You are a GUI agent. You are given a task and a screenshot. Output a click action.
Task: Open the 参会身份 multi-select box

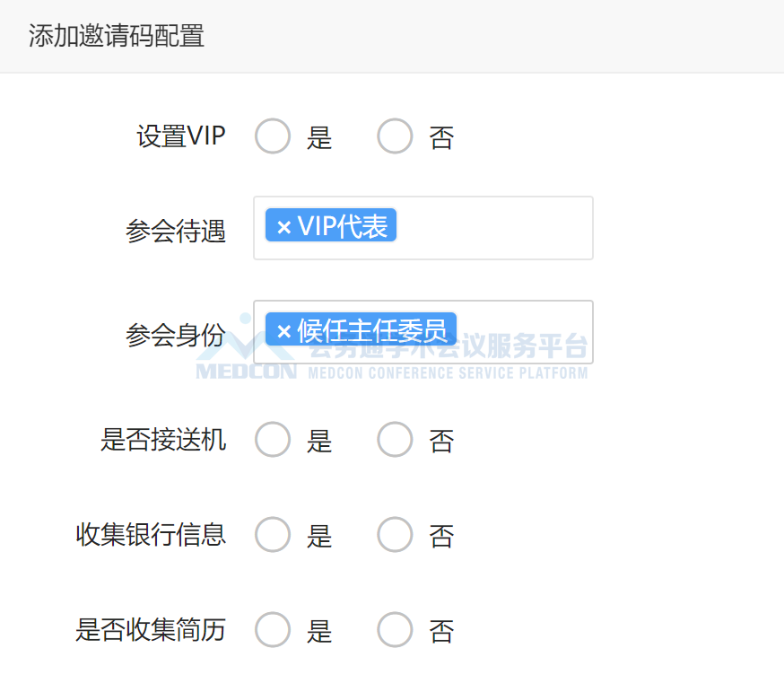click(423, 332)
